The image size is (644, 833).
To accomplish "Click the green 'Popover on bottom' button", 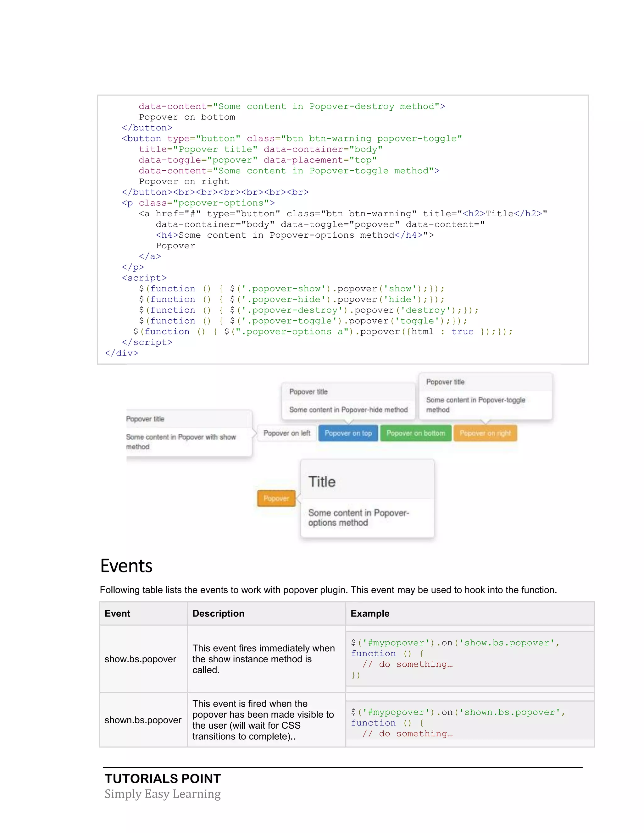I will point(415,433).
